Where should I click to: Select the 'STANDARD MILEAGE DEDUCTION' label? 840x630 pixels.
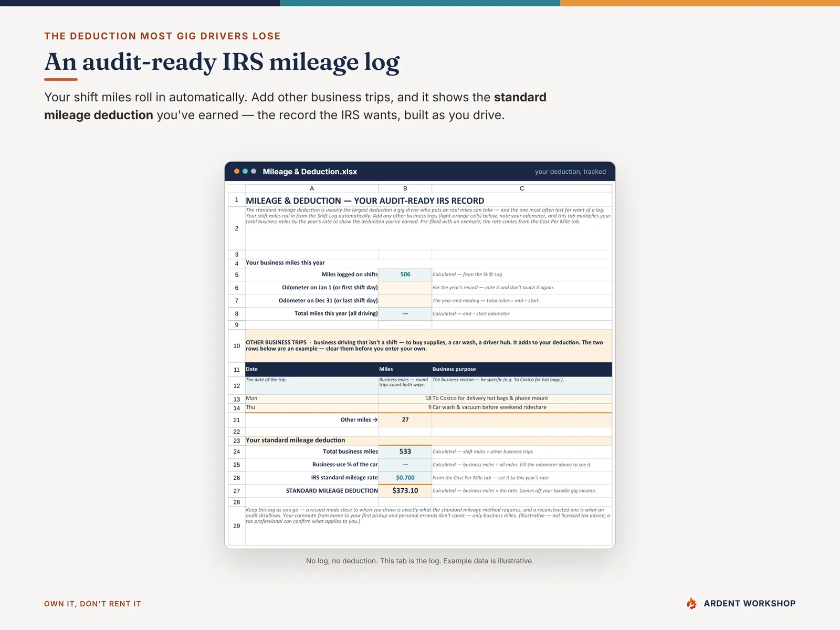click(332, 491)
